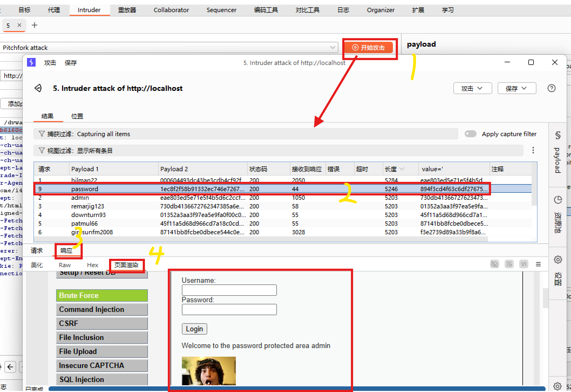
Task: Expand the Pitchfork attack type dropdown
Action: pyautogui.click(x=332, y=47)
